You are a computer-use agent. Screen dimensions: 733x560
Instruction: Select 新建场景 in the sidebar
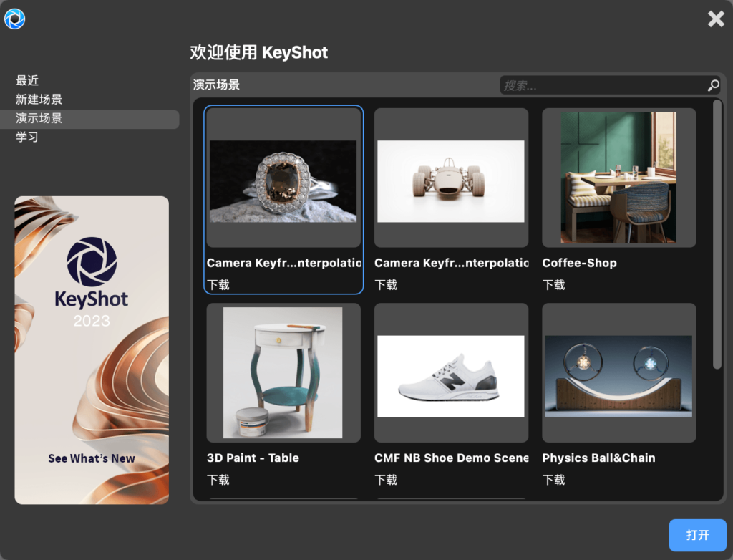[x=39, y=99]
